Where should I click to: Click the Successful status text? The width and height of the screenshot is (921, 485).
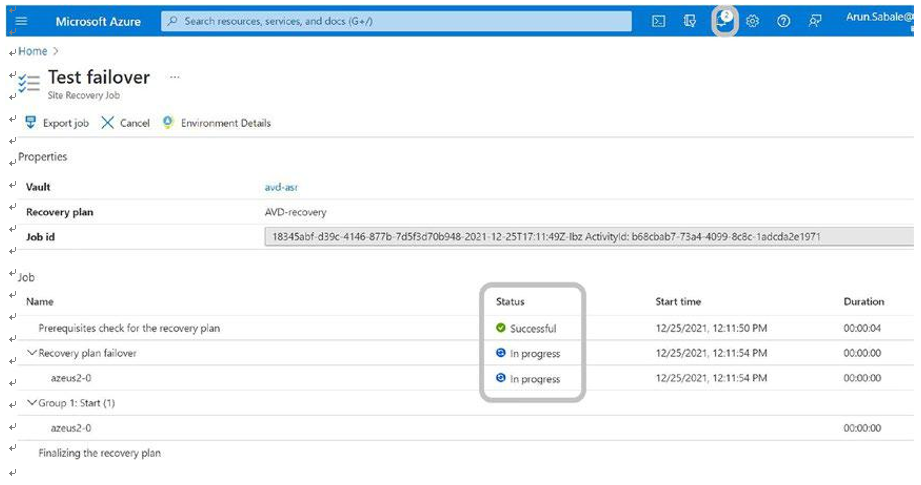pyautogui.click(x=533, y=328)
